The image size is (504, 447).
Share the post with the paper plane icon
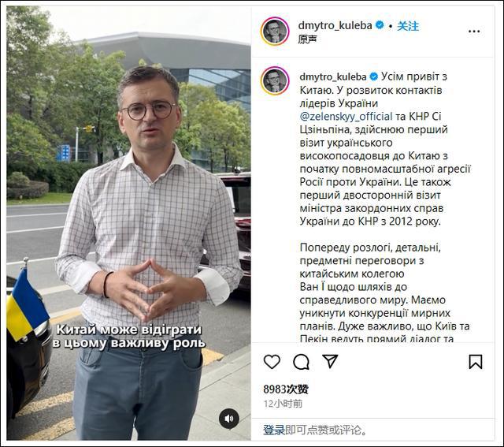330,361
